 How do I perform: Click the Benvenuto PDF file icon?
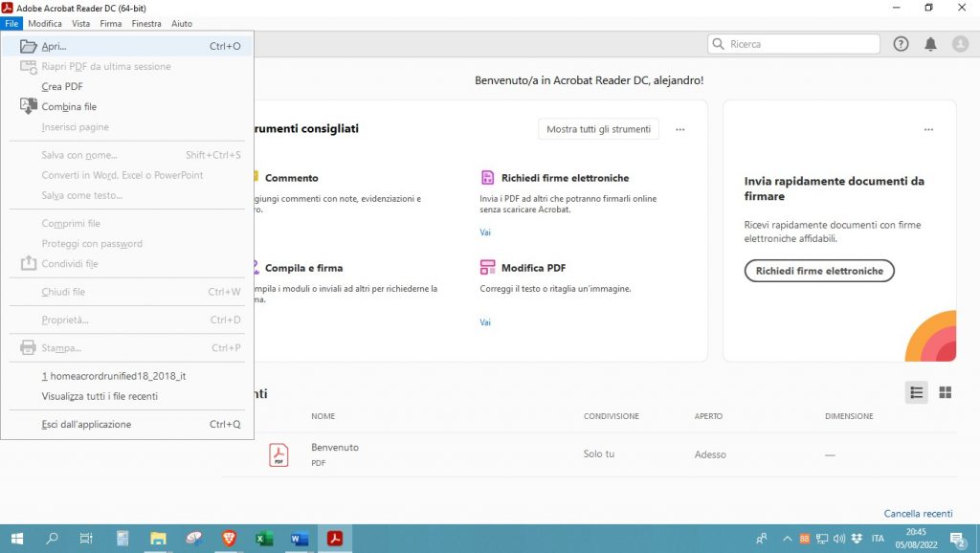click(x=278, y=455)
